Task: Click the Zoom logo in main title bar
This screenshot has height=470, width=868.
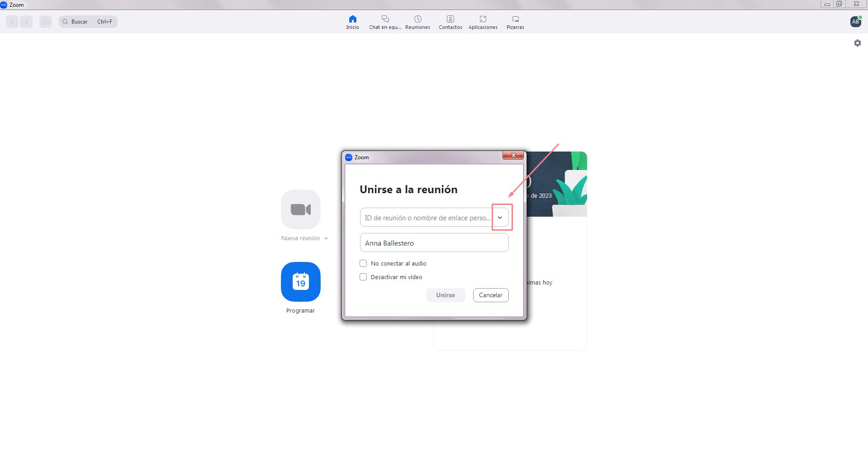Action: point(4,5)
